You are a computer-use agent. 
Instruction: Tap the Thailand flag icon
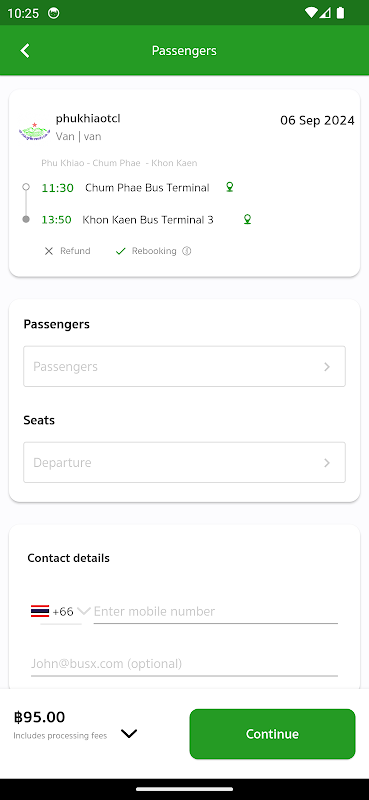coord(40,611)
